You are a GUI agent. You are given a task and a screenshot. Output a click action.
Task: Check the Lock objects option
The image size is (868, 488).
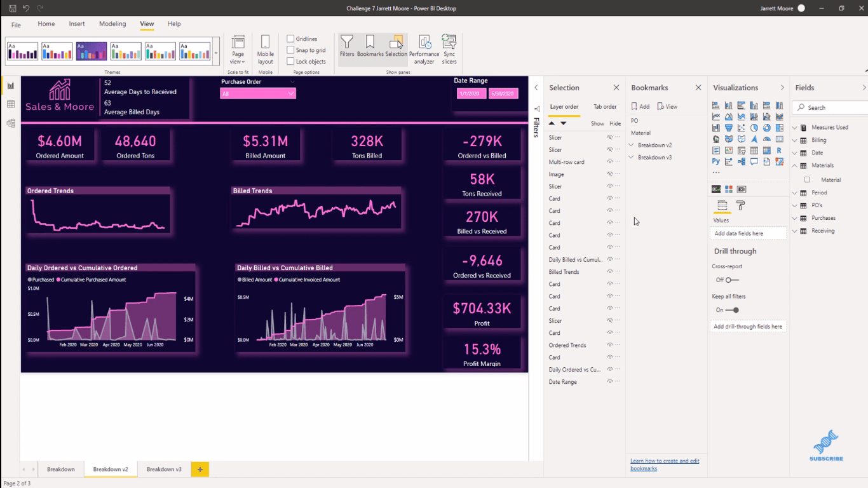(290, 62)
